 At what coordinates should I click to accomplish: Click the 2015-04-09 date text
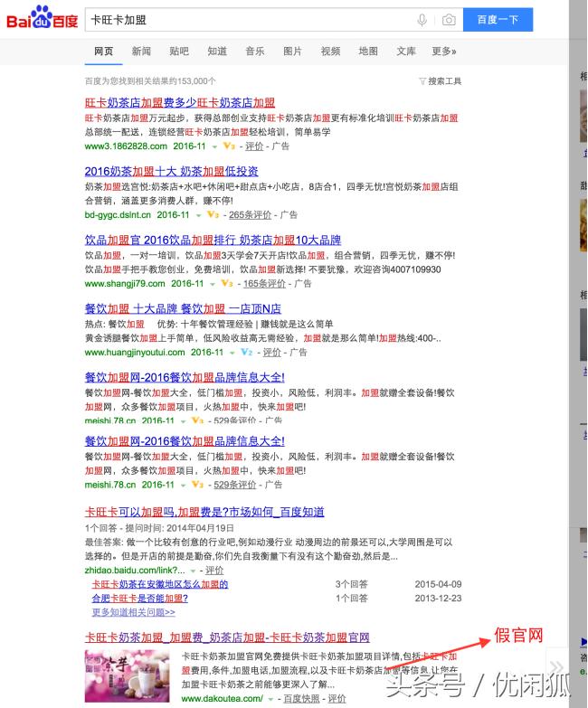[x=438, y=584]
